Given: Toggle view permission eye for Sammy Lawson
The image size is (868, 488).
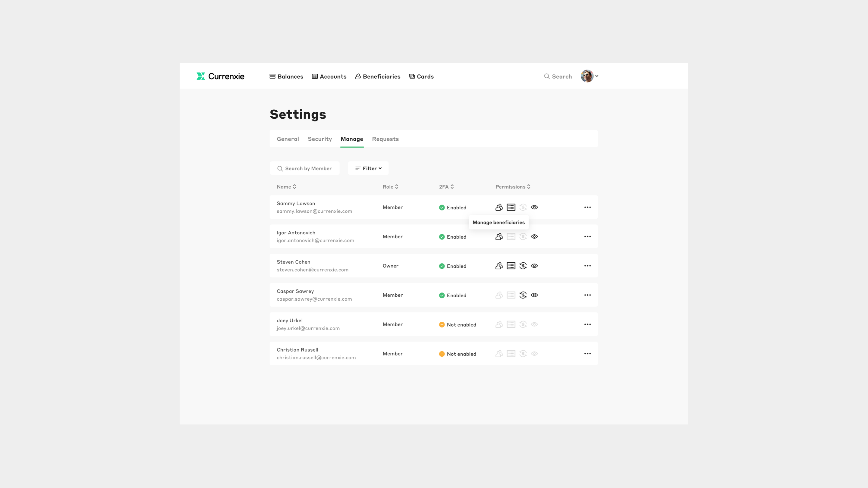Looking at the screenshot, I should point(534,208).
